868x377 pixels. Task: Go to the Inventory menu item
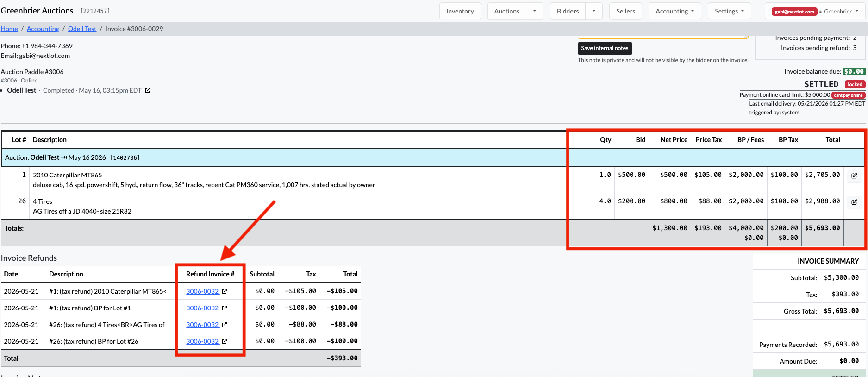pyautogui.click(x=460, y=11)
